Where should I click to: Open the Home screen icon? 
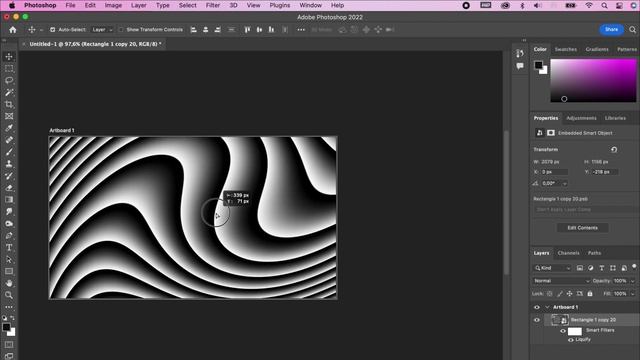click(13, 30)
